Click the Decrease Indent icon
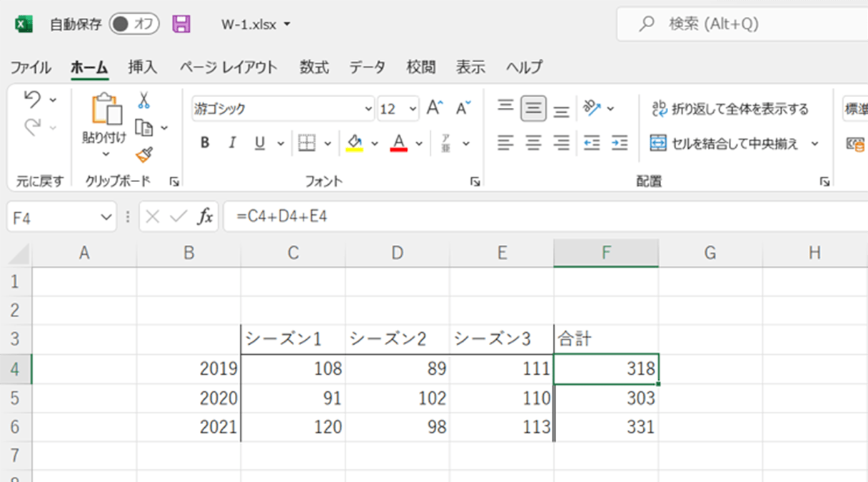This screenshot has height=482, width=868. (592, 143)
